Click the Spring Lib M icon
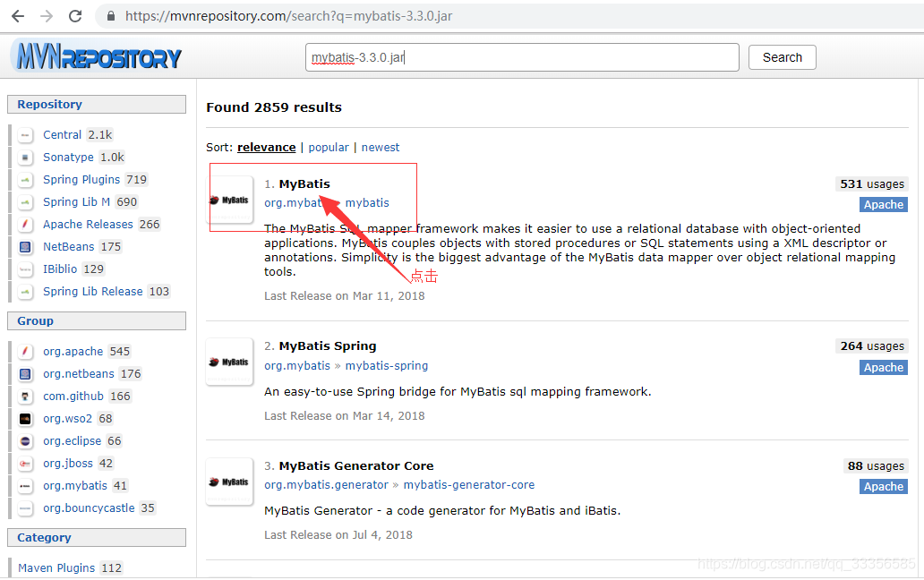Viewport: 924px width, 580px height. point(25,202)
